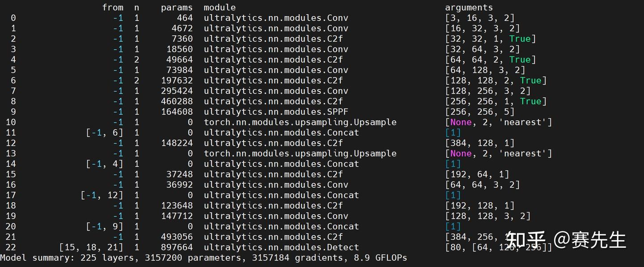Screen dimensions: 644x267
Task: Click the 知乎 @赛先生 watermark
Action: [566, 241]
